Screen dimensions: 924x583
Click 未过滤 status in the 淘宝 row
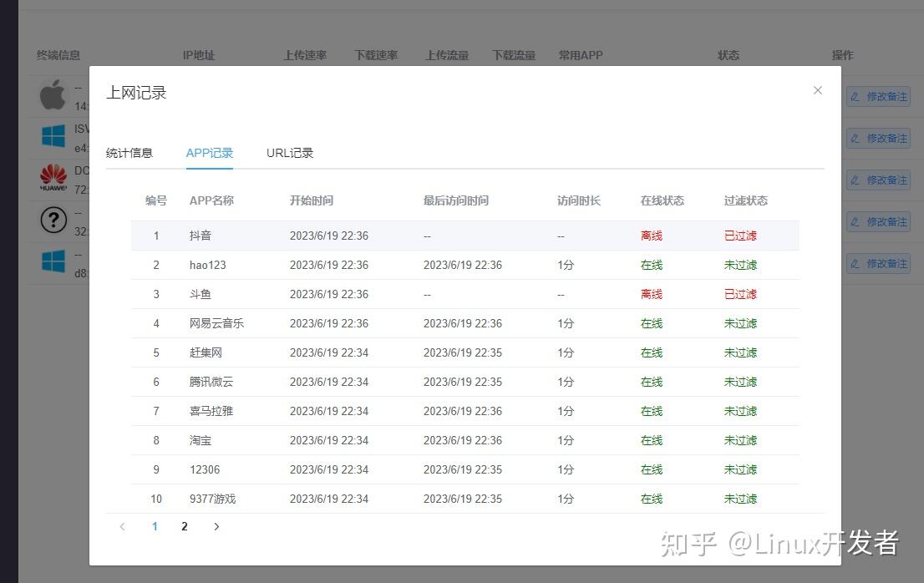740,440
